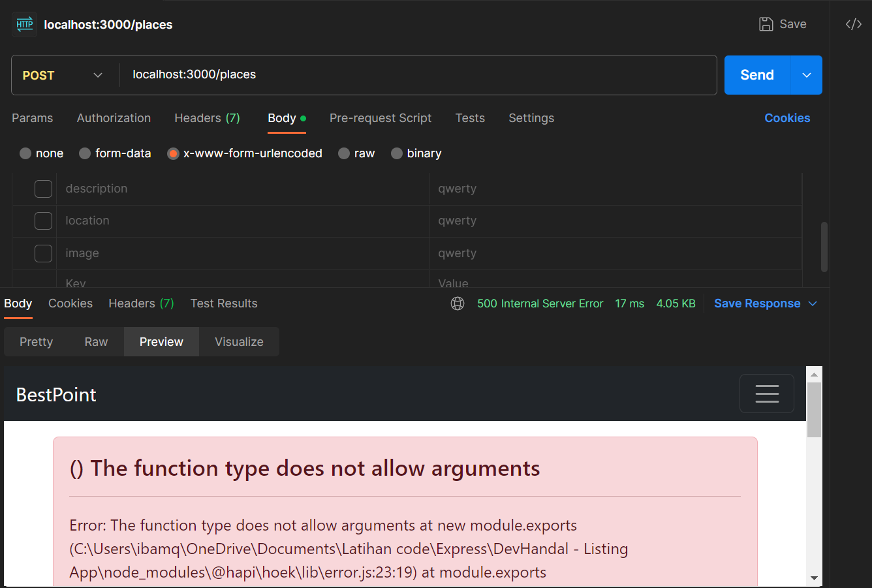Click the Send button
The image size is (872, 588).
click(x=757, y=75)
